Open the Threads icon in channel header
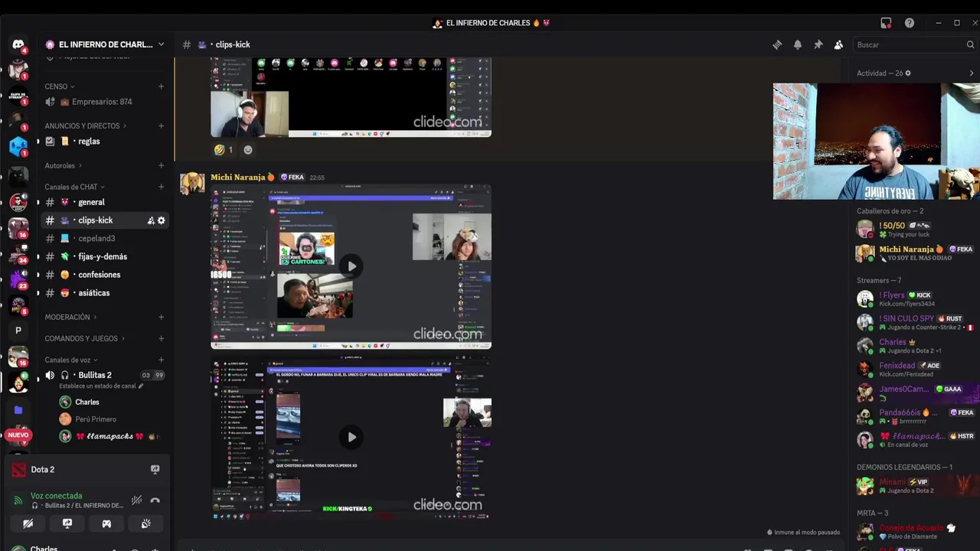Viewport: 980px width, 551px height. 777,45
